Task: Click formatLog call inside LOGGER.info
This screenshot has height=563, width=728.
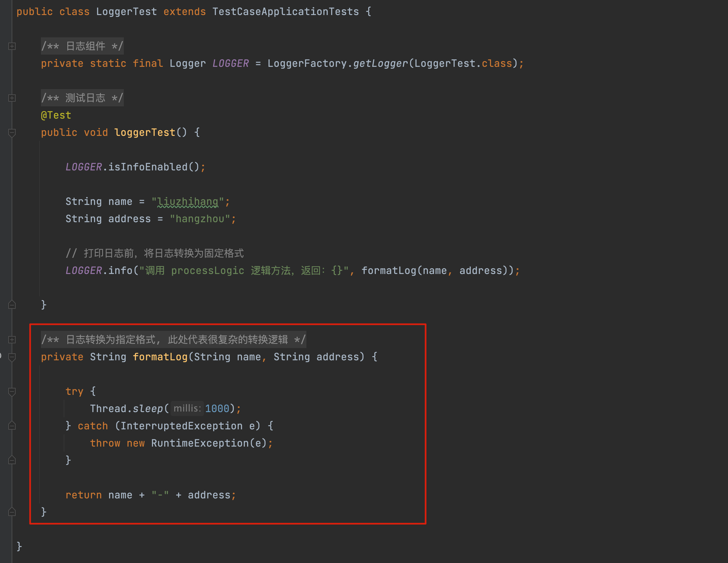Action: coord(389,270)
